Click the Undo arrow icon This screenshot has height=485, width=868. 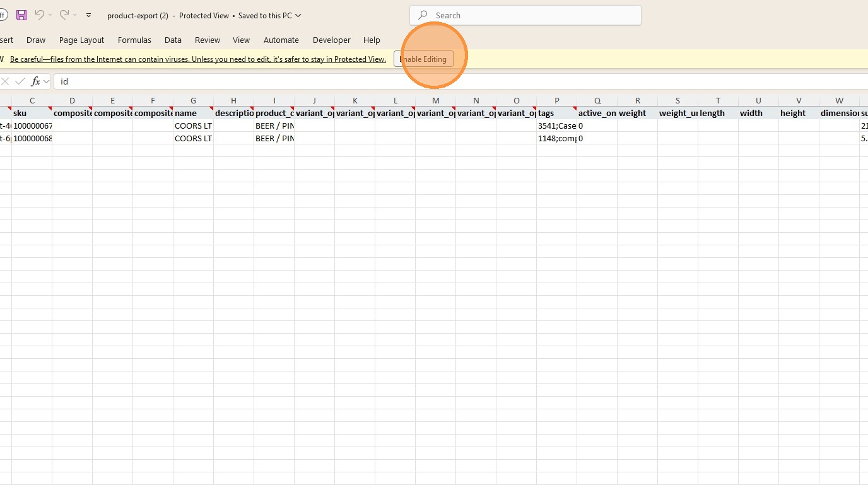tap(40, 15)
